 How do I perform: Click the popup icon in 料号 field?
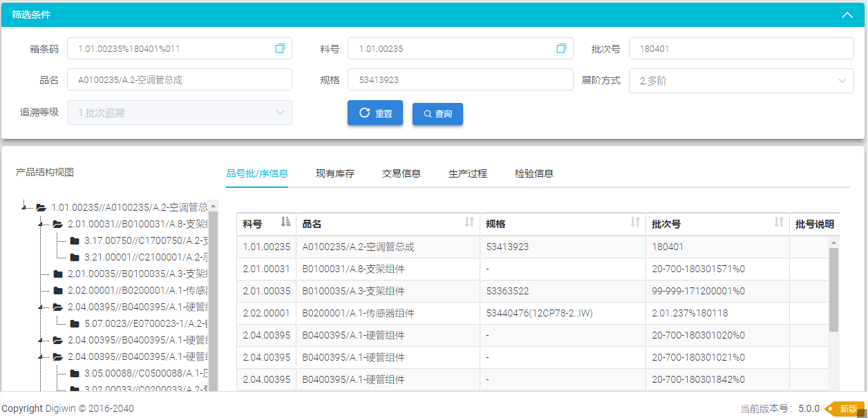tap(561, 48)
